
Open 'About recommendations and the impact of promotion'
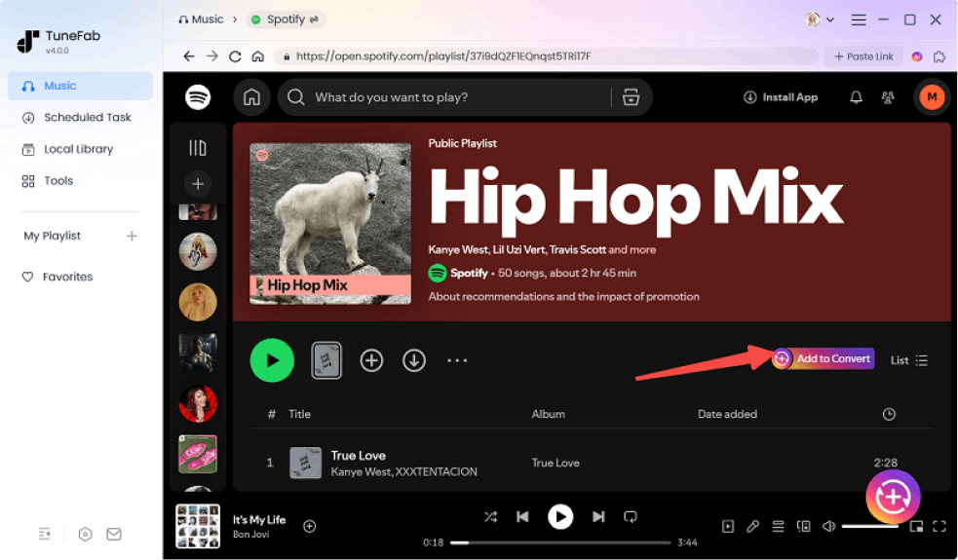(564, 296)
